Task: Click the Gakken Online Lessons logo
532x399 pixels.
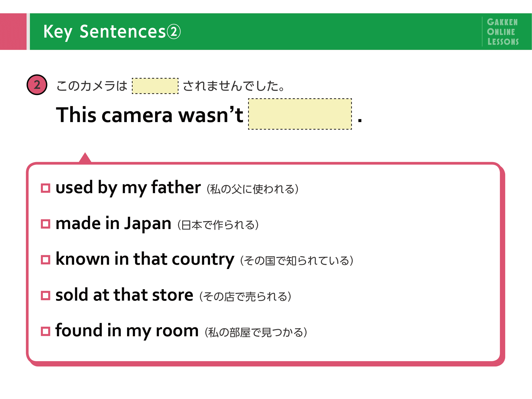Action: click(x=503, y=32)
